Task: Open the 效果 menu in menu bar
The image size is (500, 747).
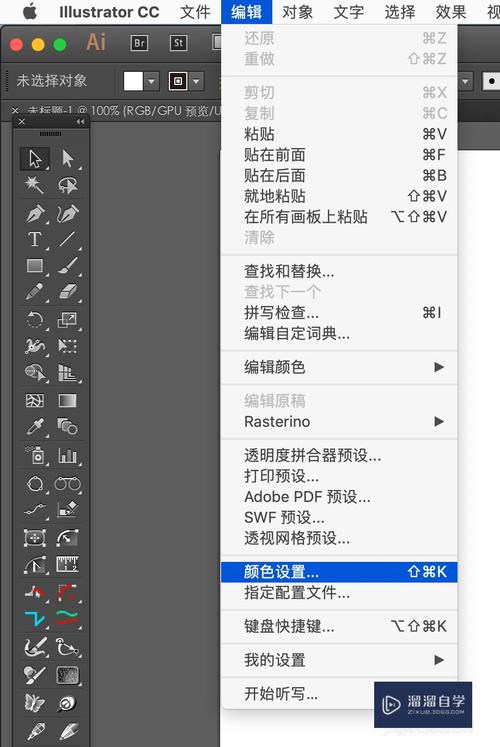Action: click(450, 11)
